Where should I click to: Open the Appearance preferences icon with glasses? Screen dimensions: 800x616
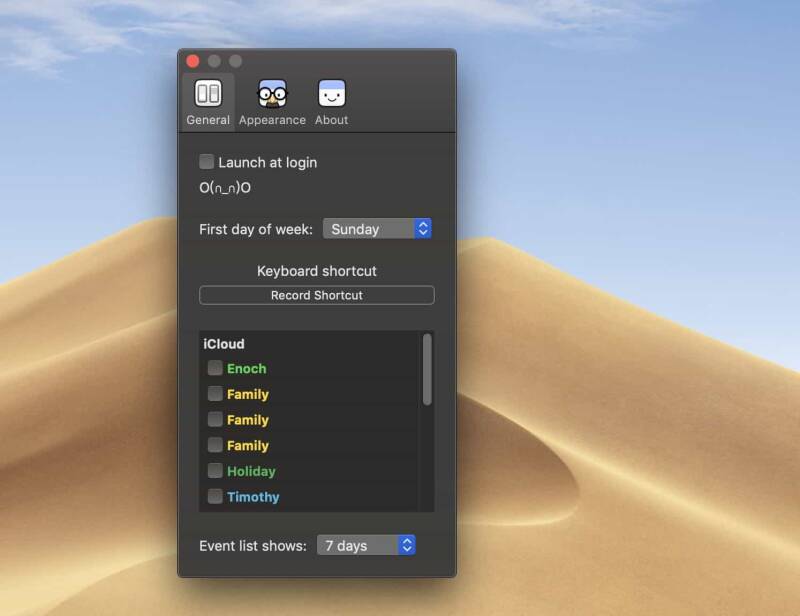point(272,94)
